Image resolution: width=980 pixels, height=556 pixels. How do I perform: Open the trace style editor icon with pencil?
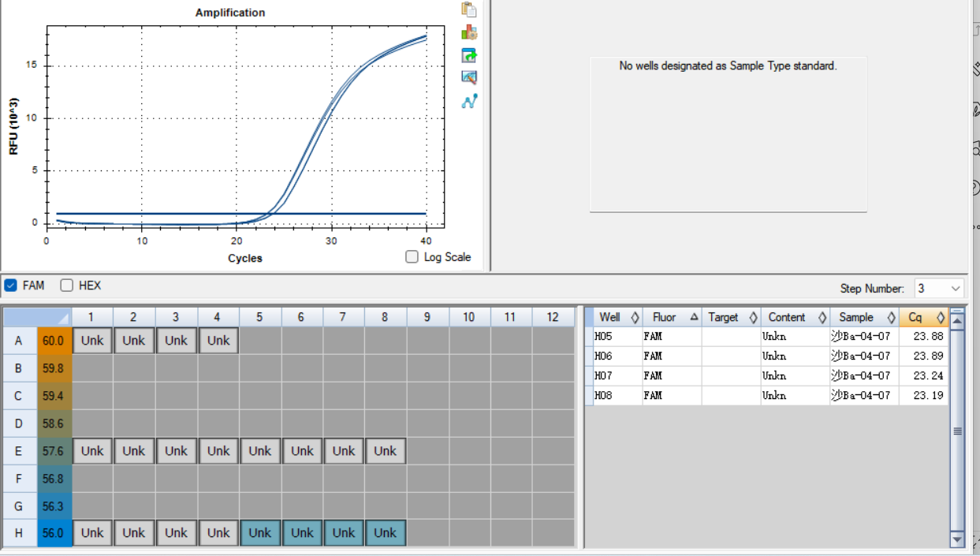click(469, 77)
